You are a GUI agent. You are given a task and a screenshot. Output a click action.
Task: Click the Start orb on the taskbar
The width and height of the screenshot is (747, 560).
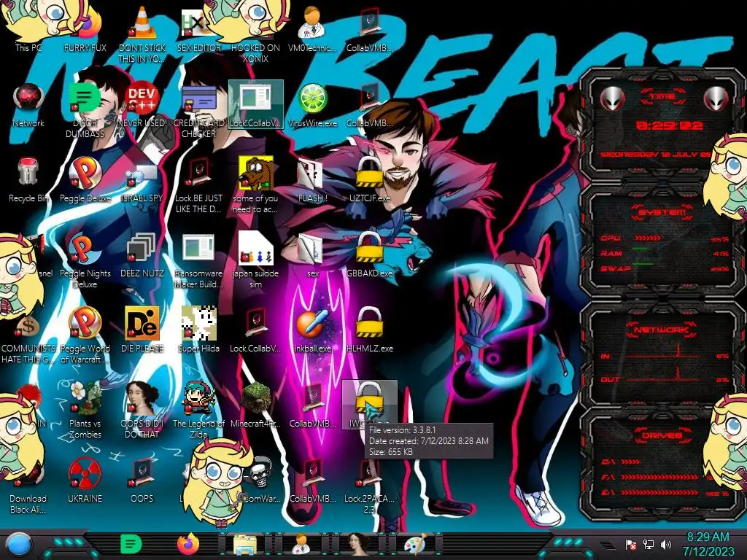click(18, 545)
